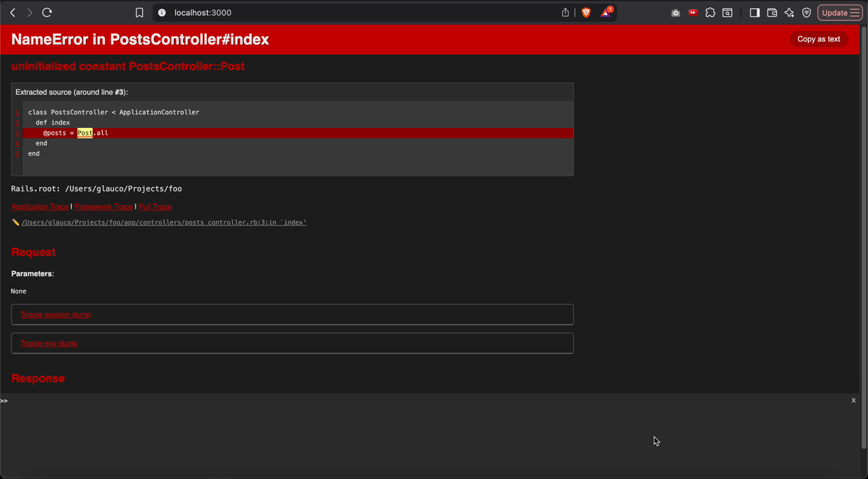Switch to the Framework Trace view
The width and height of the screenshot is (868, 479).
(103, 207)
